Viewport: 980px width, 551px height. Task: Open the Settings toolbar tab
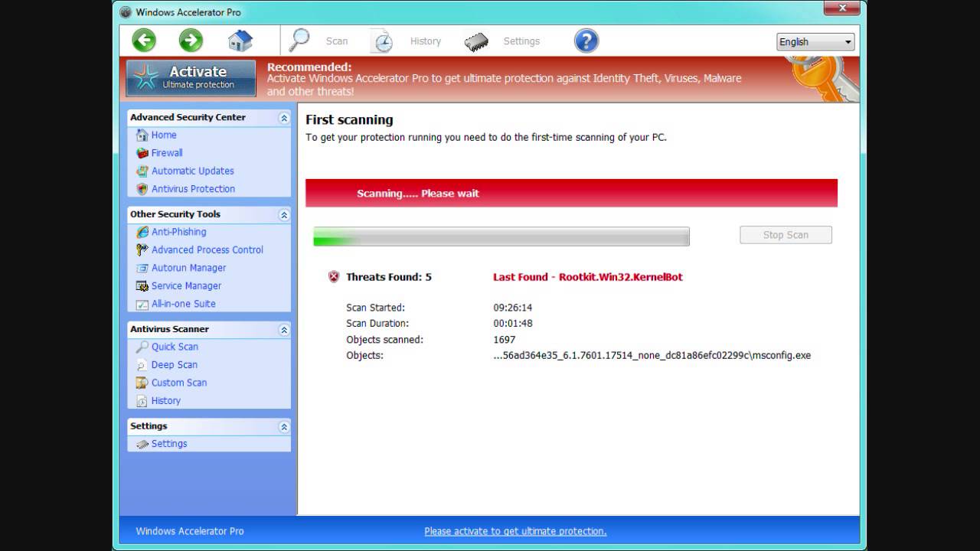pos(521,41)
